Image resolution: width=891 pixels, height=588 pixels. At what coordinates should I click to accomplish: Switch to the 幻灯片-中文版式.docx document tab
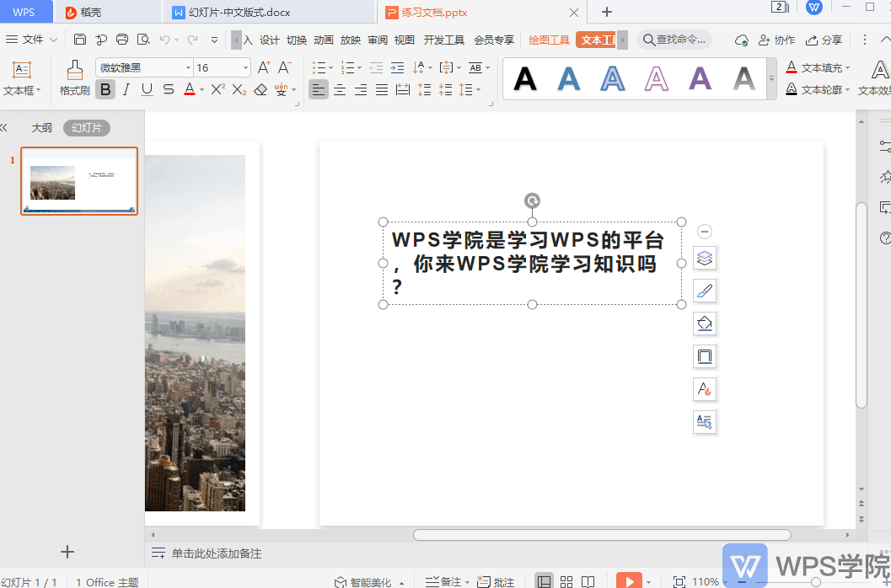point(270,12)
